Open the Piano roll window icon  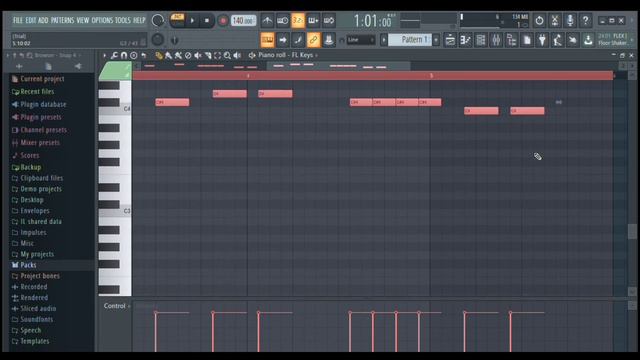[465, 40]
